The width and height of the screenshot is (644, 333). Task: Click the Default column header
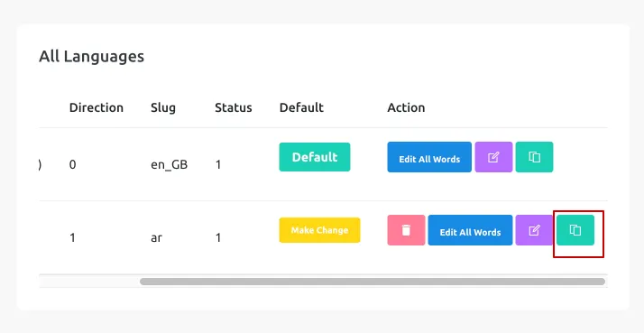pyautogui.click(x=301, y=107)
